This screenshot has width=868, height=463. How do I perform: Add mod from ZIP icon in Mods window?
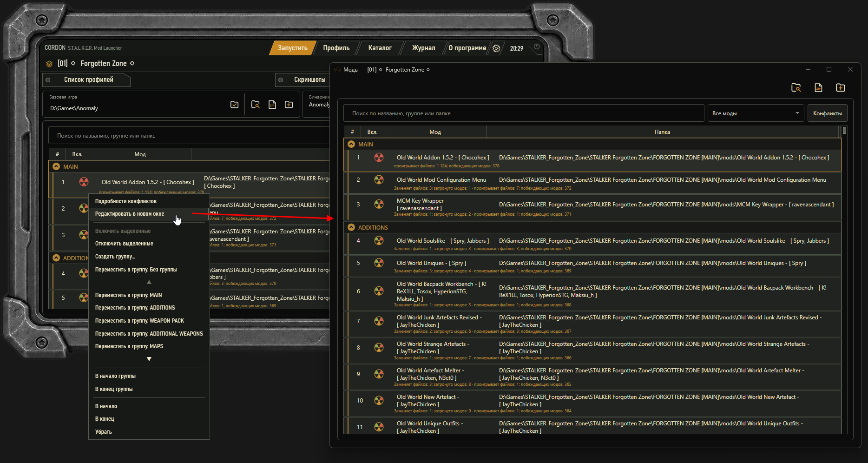point(818,87)
